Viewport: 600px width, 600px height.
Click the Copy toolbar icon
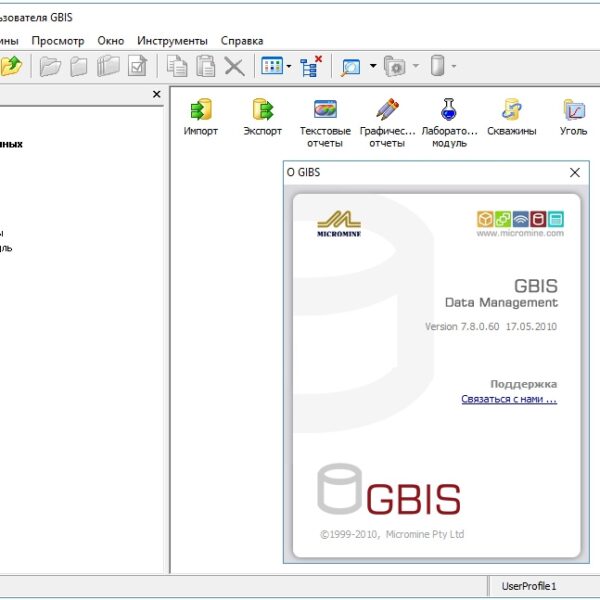(x=177, y=66)
